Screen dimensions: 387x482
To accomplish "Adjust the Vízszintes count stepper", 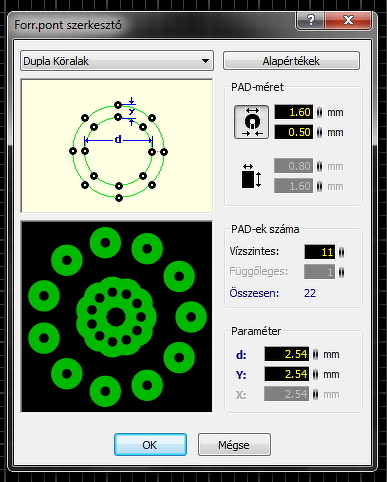I will (x=341, y=252).
